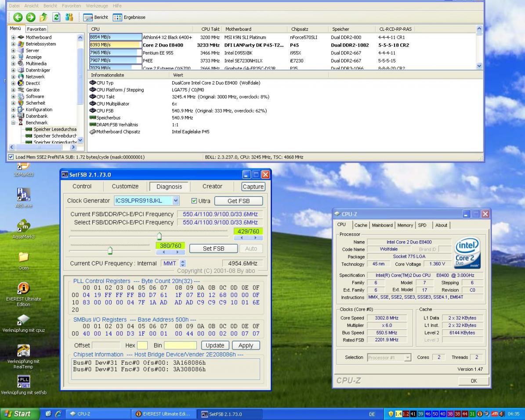Click the show desktop quick launch icon

pos(48,414)
